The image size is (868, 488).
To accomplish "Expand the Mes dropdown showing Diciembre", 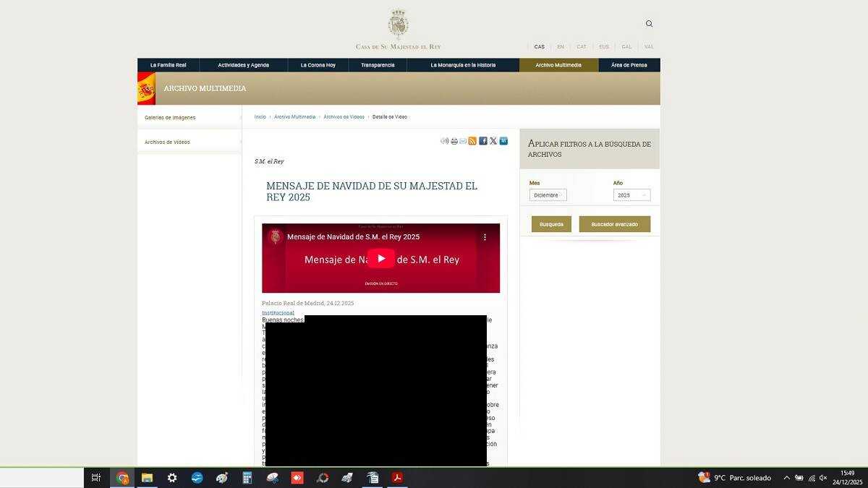I will tap(548, 195).
